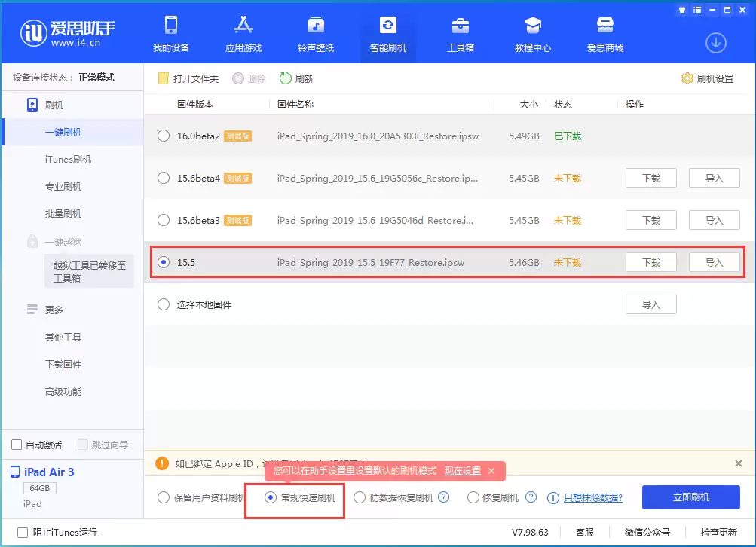Toggle the 跳过向导 checkbox
The width and height of the screenshot is (756, 547).
(83, 445)
